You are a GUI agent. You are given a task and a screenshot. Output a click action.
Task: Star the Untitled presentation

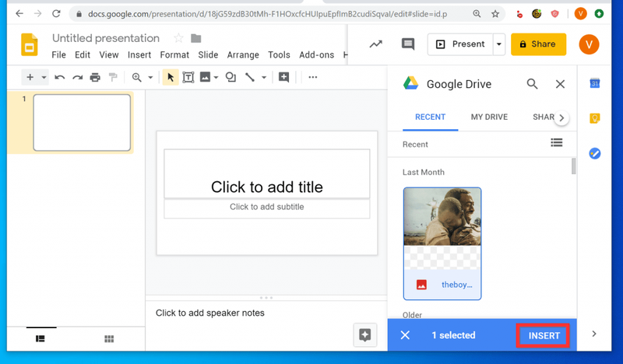click(178, 38)
